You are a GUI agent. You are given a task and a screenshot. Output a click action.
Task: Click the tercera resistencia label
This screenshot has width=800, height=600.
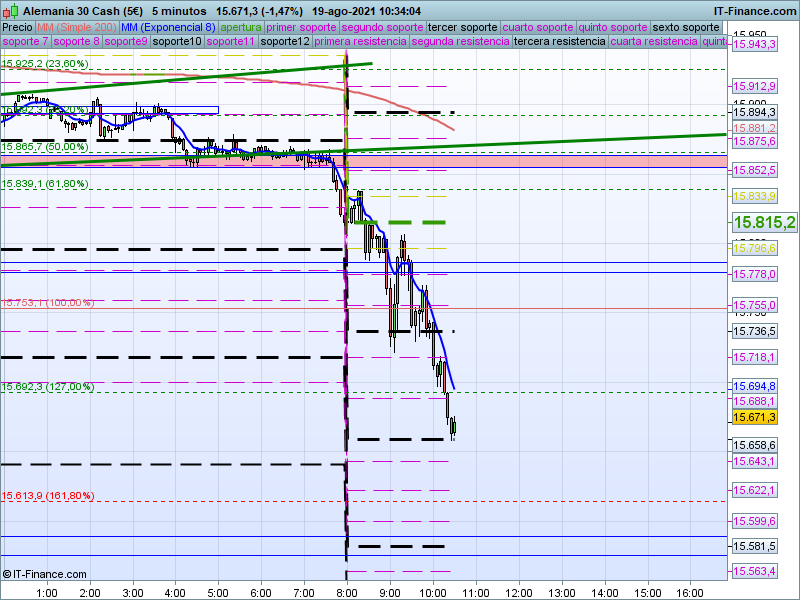(x=559, y=42)
